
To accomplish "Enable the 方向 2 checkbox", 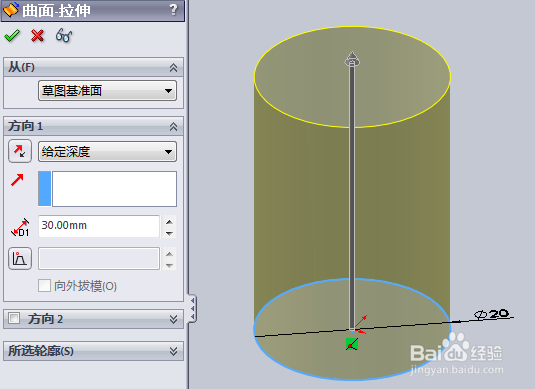I will click(x=14, y=318).
